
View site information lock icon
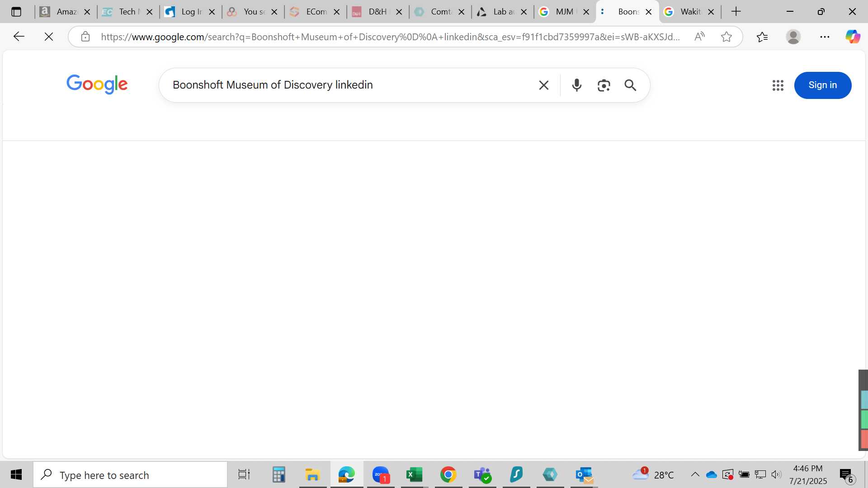(85, 37)
